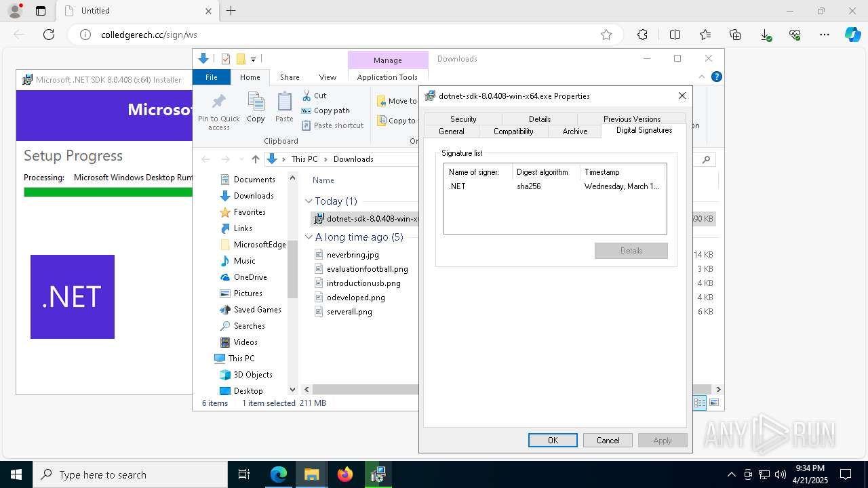Switch to the Share ribbon tab
The width and height of the screenshot is (868, 488).
click(290, 77)
